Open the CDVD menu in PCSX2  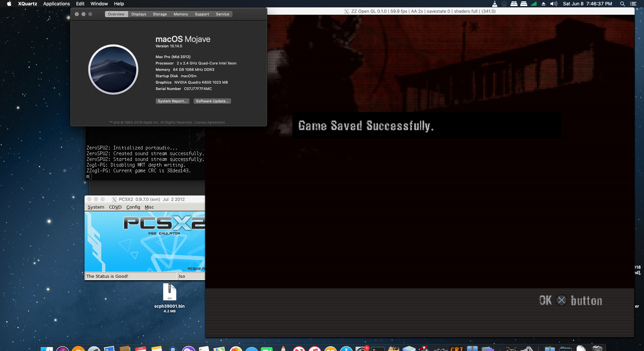point(115,207)
